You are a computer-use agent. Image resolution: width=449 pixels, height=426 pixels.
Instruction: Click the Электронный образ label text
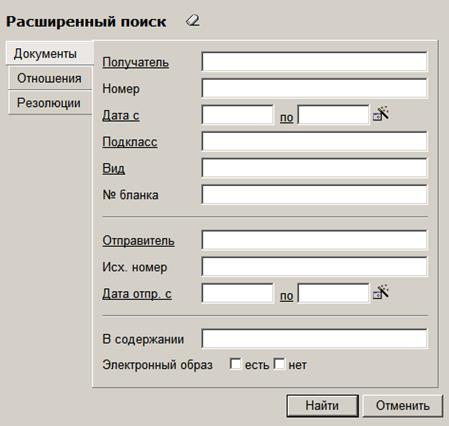pyautogui.click(x=157, y=365)
